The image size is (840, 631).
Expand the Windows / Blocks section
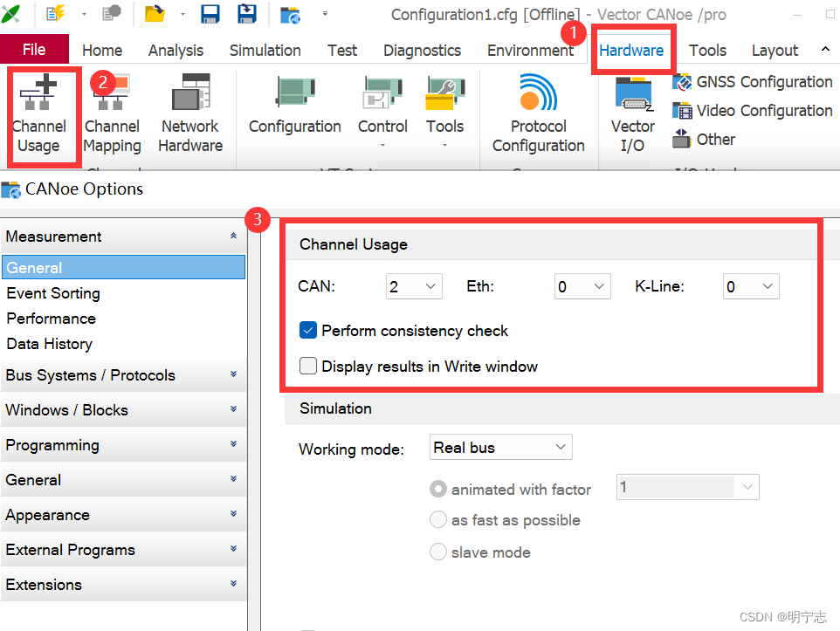click(233, 409)
